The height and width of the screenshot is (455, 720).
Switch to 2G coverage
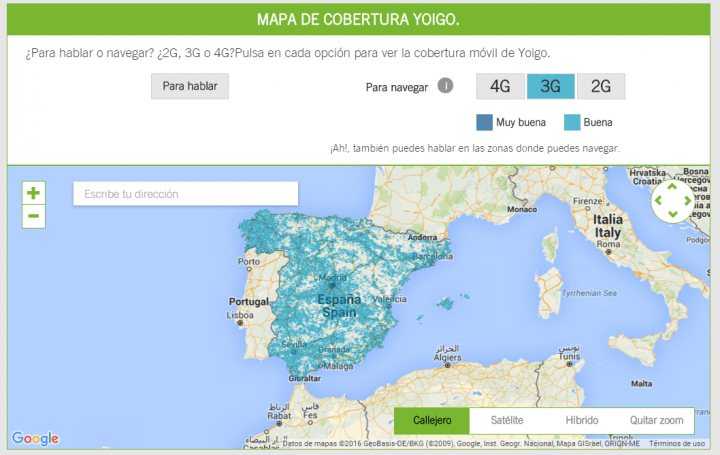point(601,86)
